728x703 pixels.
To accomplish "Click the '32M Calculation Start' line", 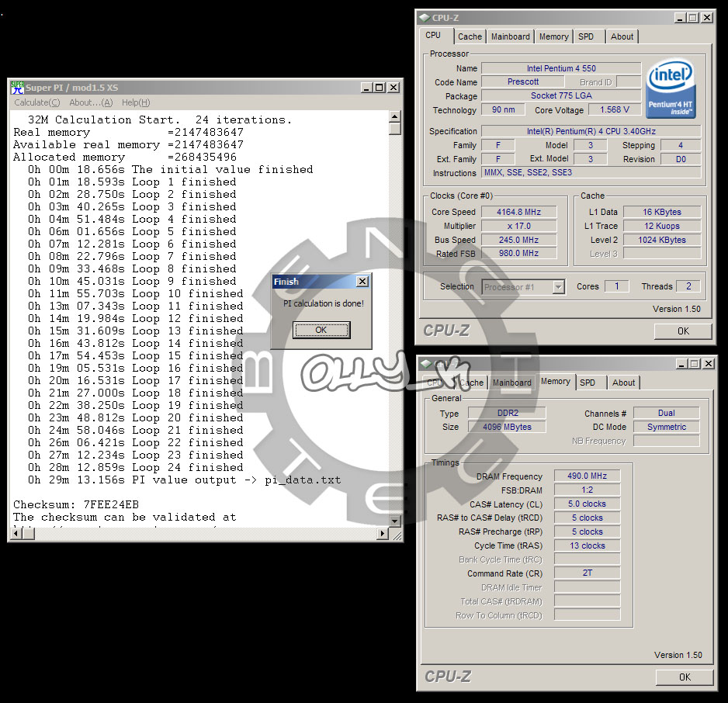I will click(160, 120).
